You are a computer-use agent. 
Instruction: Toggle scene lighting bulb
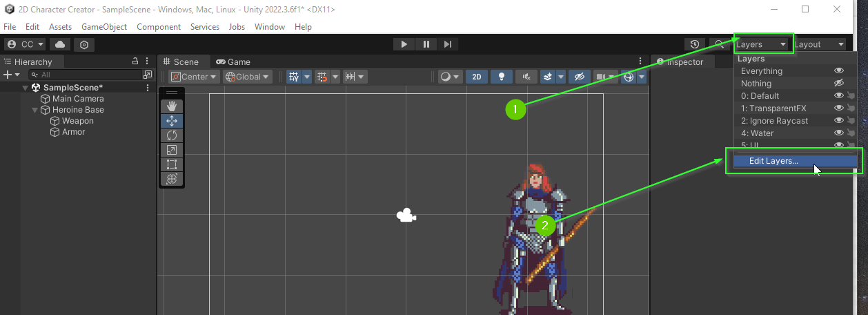click(502, 77)
